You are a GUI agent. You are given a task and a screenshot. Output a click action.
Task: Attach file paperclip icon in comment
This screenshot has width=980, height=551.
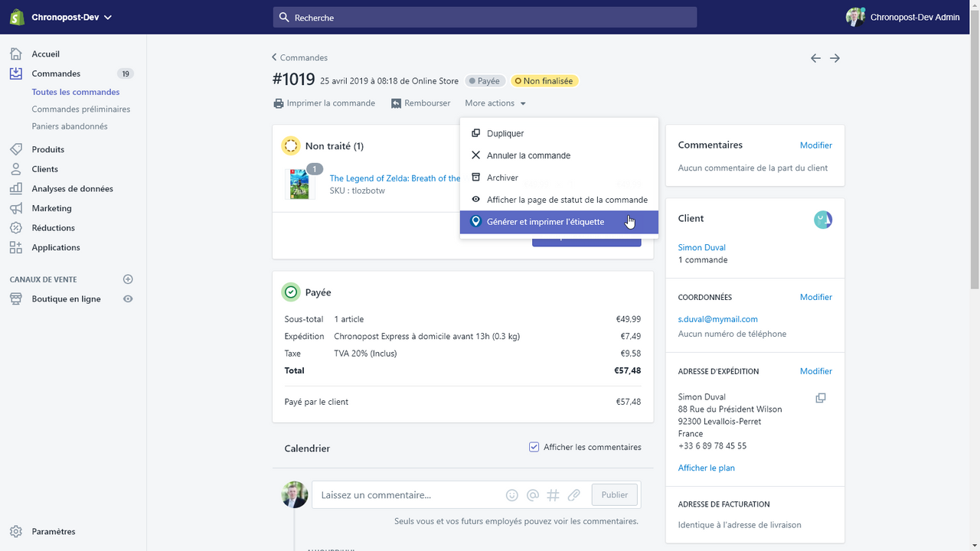pyautogui.click(x=573, y=495)
